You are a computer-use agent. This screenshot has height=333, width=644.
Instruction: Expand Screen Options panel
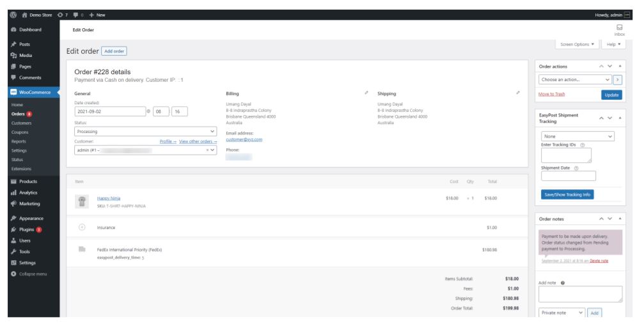[x=577, y=44]
